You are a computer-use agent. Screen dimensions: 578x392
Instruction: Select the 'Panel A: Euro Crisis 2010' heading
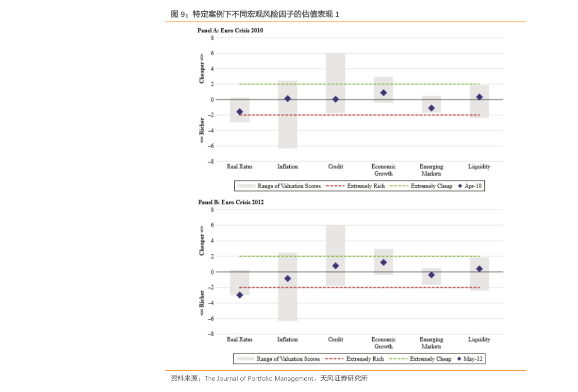230,31
